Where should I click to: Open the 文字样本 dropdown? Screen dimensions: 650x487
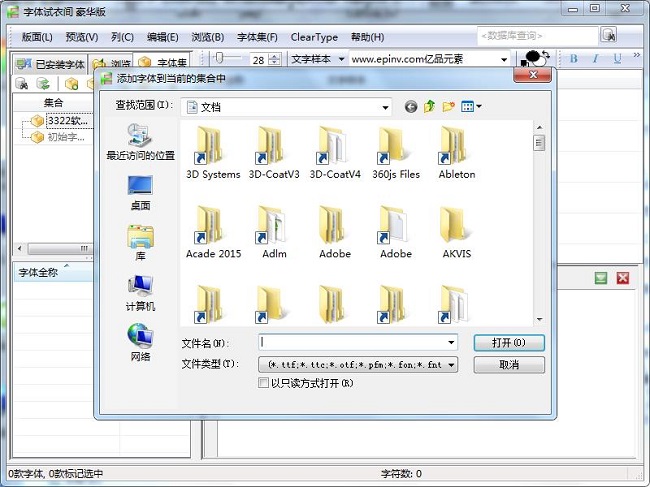318,59
